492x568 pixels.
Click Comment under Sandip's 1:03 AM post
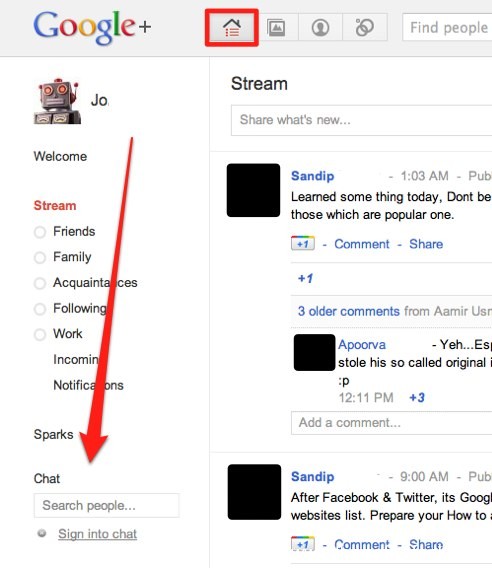point(362,244)
